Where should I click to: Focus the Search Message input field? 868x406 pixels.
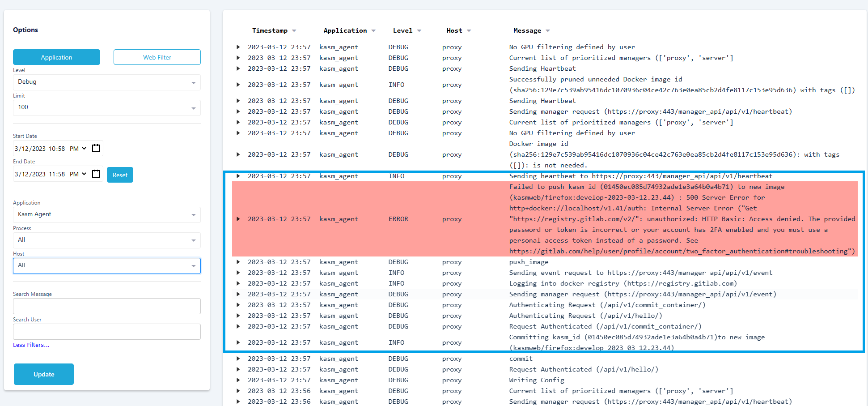(106, 306)
